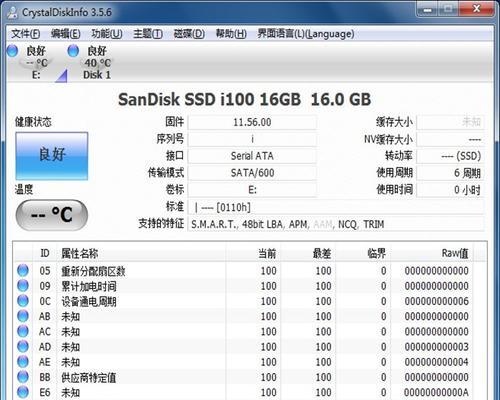Select the E: drive status orb
This screenshot has width=500, height=400.
coord(12,51)
